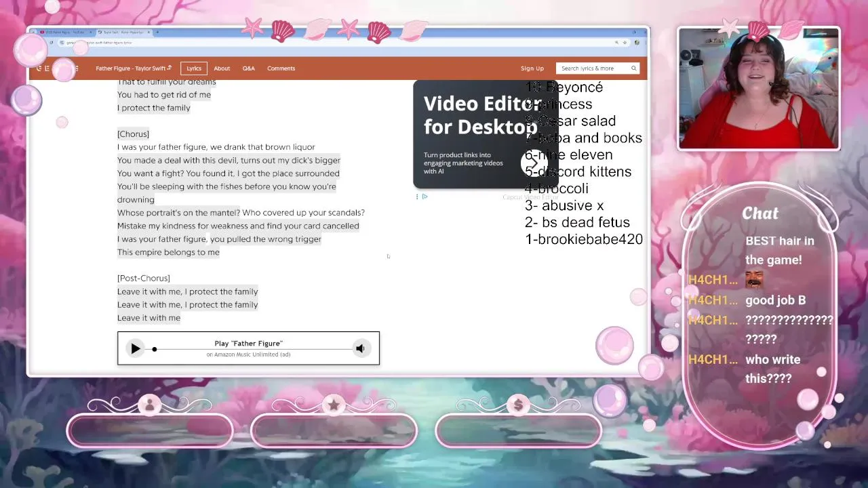
Task: Click chat message "good job B"
Action: click(775, 300)
